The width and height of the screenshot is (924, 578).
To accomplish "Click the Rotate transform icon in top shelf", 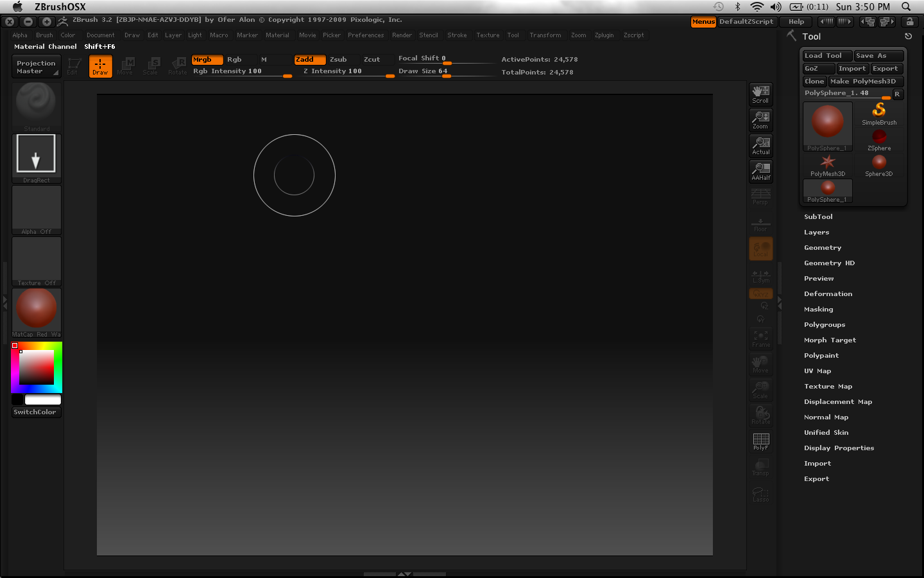I will pyautogui.click(x=178, y=66).
